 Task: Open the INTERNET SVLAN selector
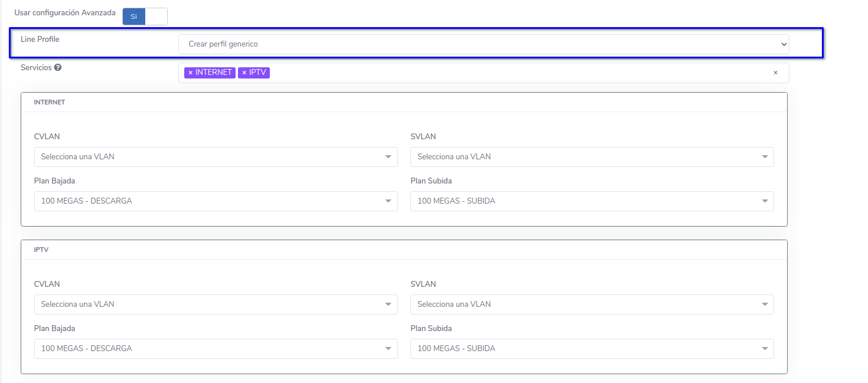(591, 157)
